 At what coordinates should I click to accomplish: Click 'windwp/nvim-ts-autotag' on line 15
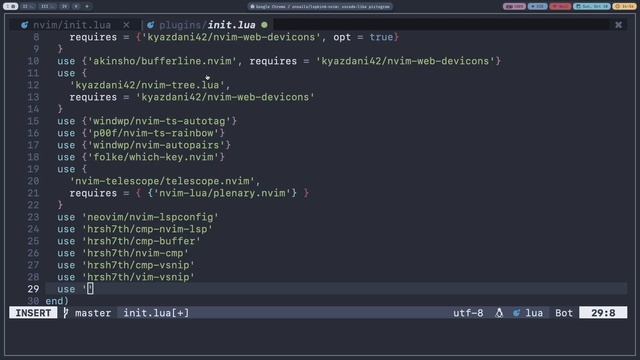tap(159, 121)
